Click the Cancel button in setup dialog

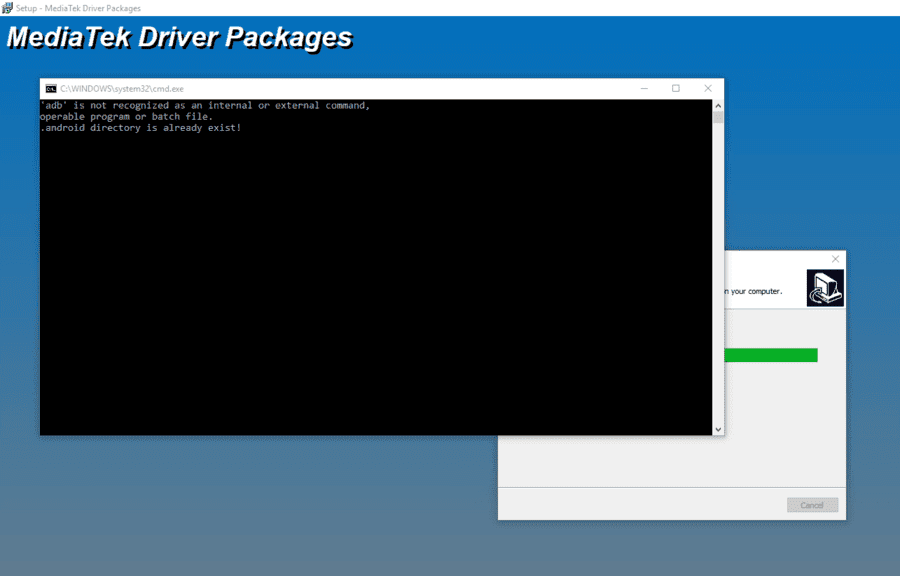[812, 505]
